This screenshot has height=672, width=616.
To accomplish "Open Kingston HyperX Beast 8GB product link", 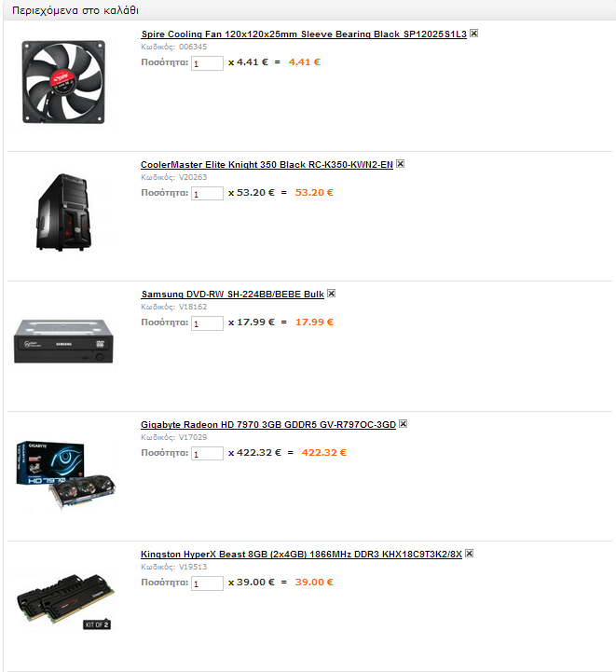I will 302,555.
